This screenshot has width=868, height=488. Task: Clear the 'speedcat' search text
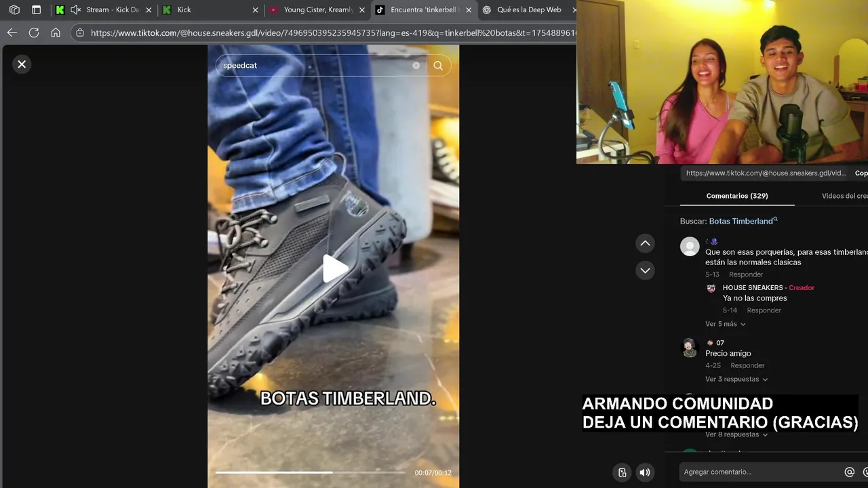(x=416, y=66)
